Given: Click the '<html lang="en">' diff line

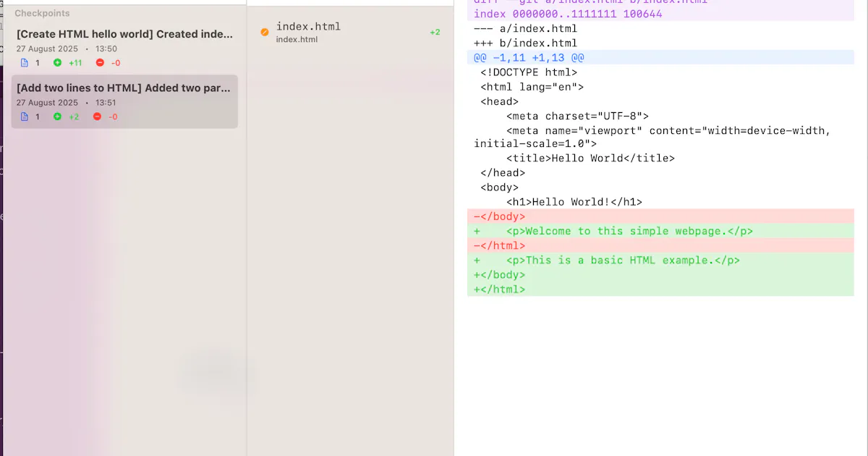Looking at the screenshot, I should (532, 87).
